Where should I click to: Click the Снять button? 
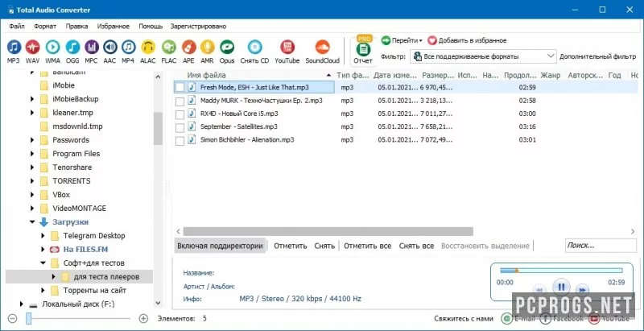[324, 246]
